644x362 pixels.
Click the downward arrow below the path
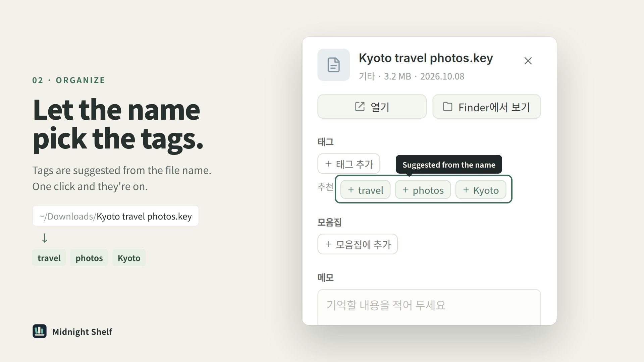pos(45,238)
